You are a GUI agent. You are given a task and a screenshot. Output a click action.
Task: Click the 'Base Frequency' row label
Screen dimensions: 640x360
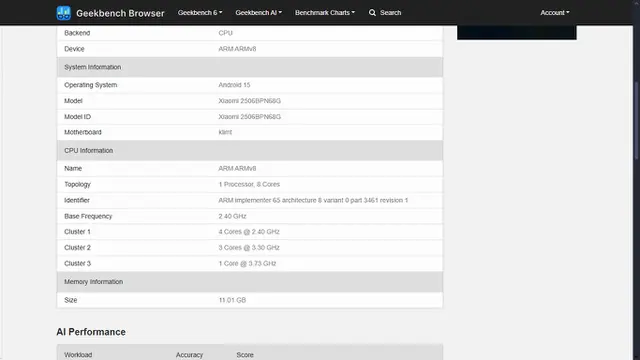point(88,216)
